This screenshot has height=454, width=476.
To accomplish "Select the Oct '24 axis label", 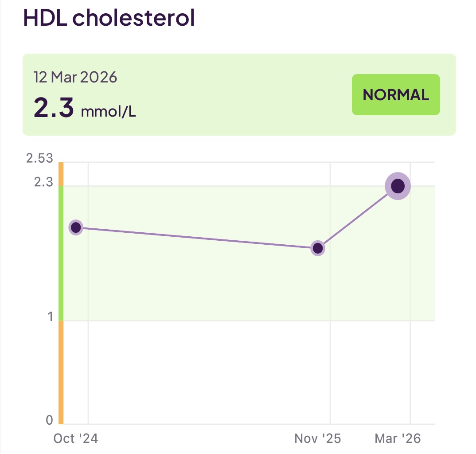I will [76, 438].
